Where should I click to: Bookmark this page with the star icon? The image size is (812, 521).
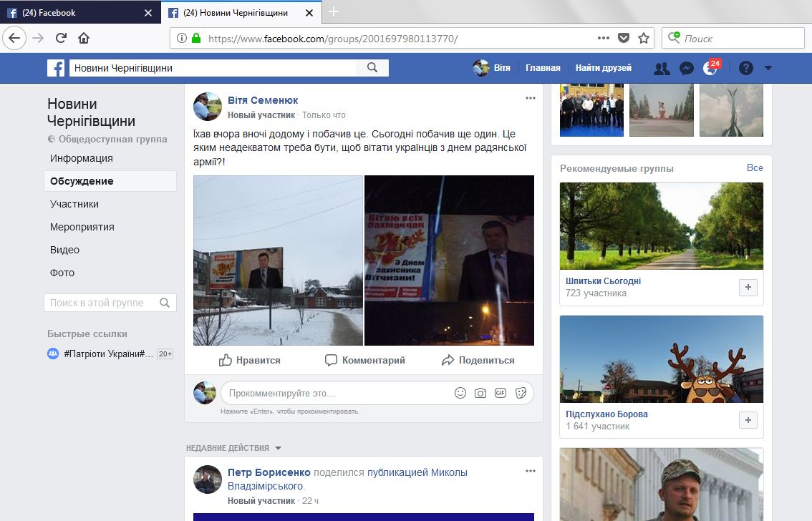pyautogui.click(x=644, y=38)
